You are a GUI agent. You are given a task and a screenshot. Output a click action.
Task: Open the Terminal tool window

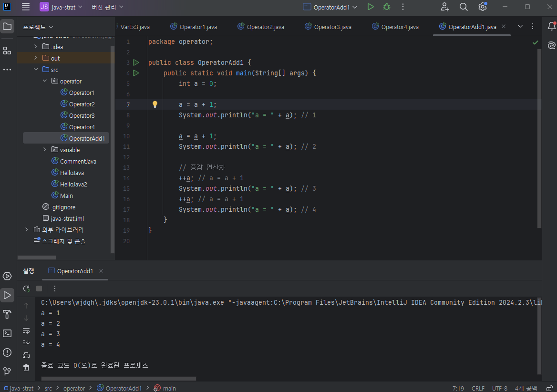coord(7,333)
